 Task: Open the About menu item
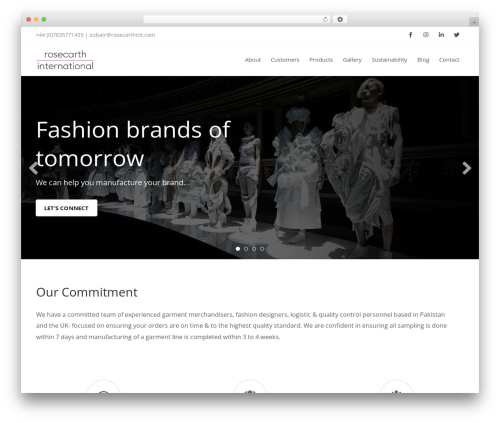253,60
